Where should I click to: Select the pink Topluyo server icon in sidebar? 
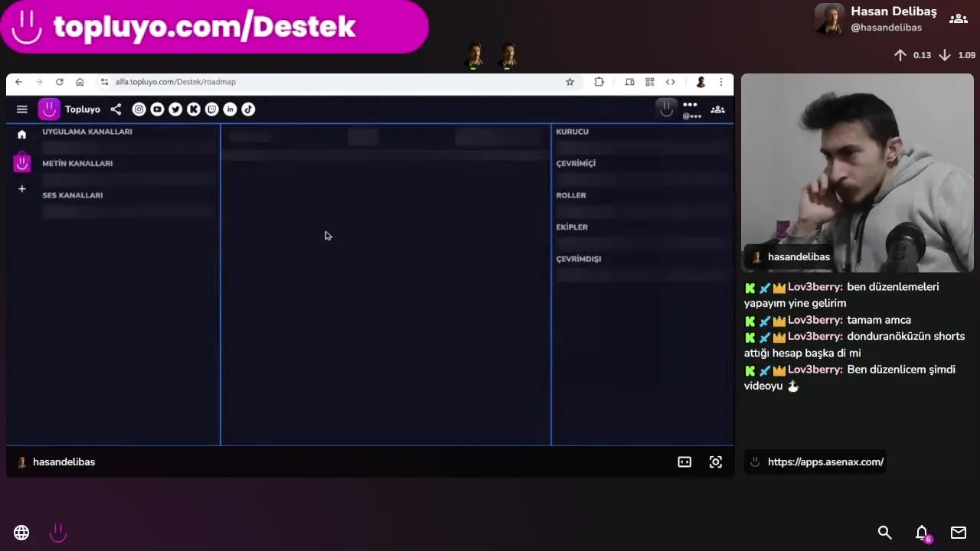21,162
